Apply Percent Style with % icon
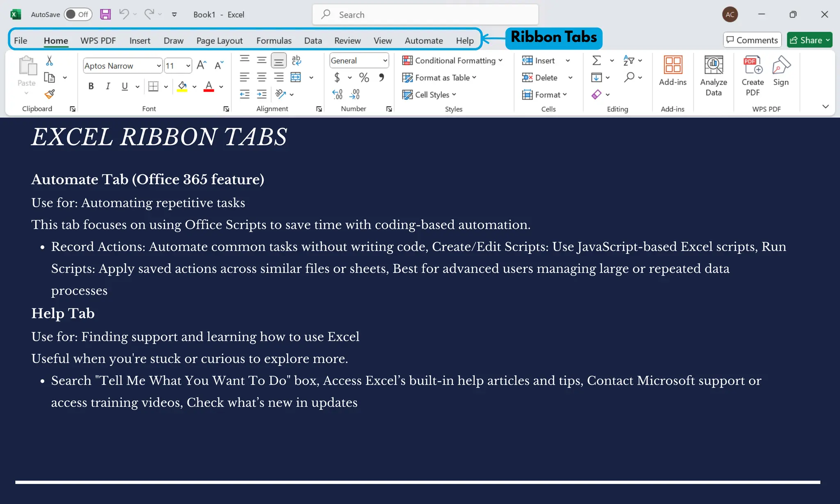The width and height of the screenshot is (840, 504). [x=364, y=77]
